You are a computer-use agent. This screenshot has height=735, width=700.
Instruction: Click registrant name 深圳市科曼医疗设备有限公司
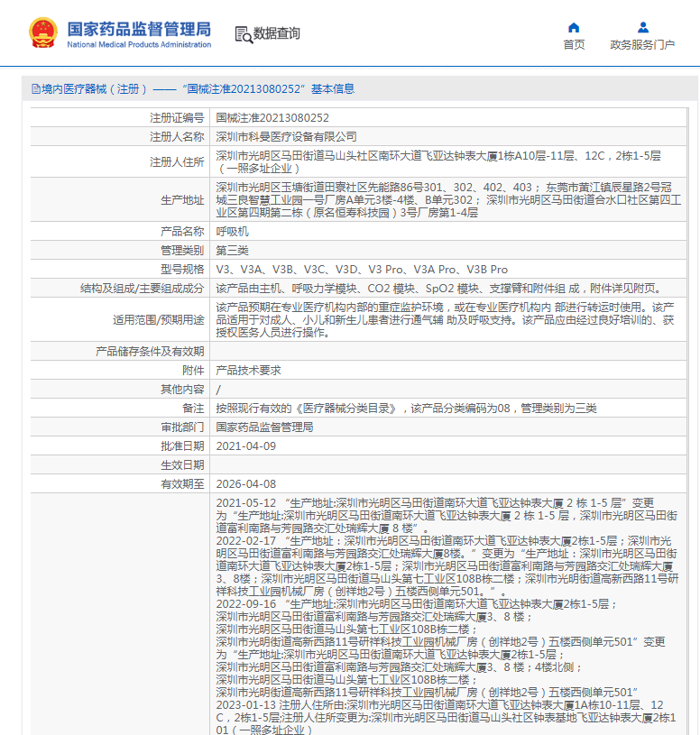pyautogui.click(x=286, y=137)
